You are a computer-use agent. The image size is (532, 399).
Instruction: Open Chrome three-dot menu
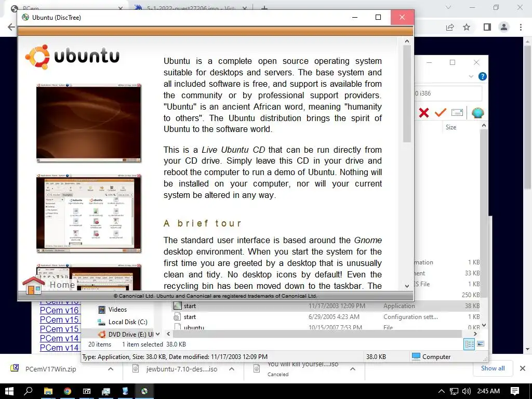point(521,27)
